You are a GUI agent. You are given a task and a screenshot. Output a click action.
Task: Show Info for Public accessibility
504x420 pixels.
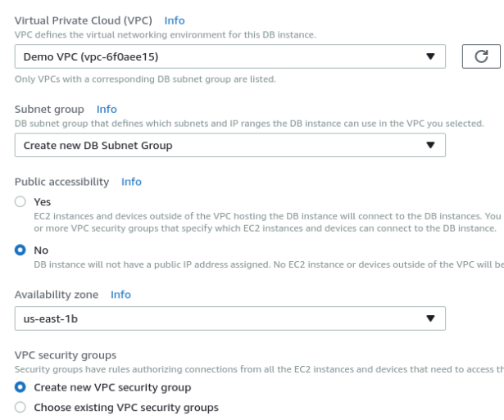[131, 182]
